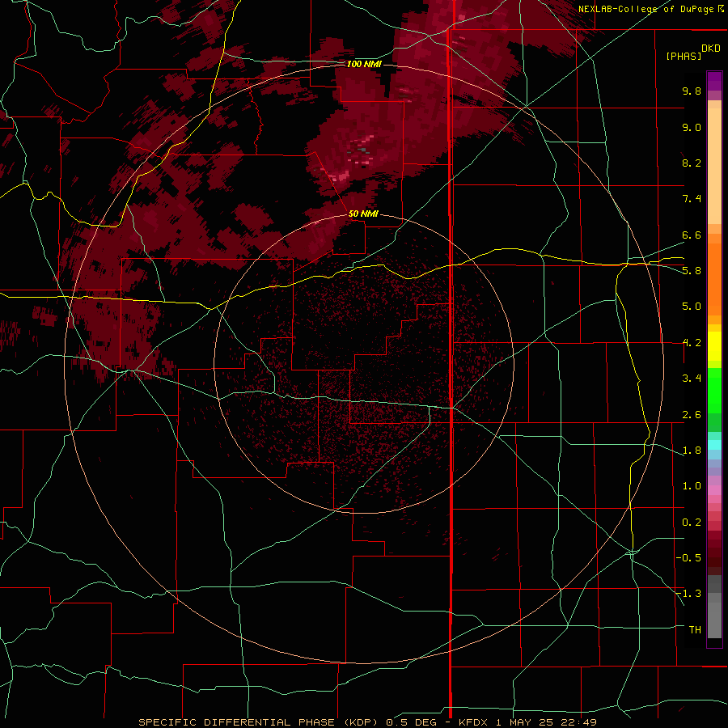
Task: Click the 3.4 legend value
Action: tap(692, 379)
